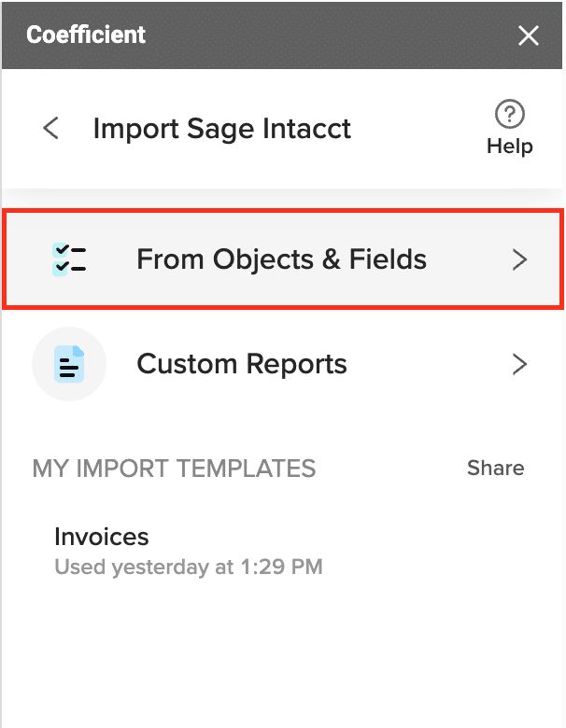Click the Help text label
Viewport: 566px width, 728px height.
509,147
